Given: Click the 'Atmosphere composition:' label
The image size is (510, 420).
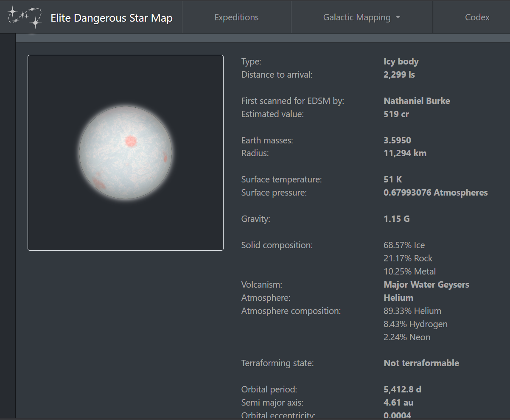Looking at the screenshot, I should 291,311.
